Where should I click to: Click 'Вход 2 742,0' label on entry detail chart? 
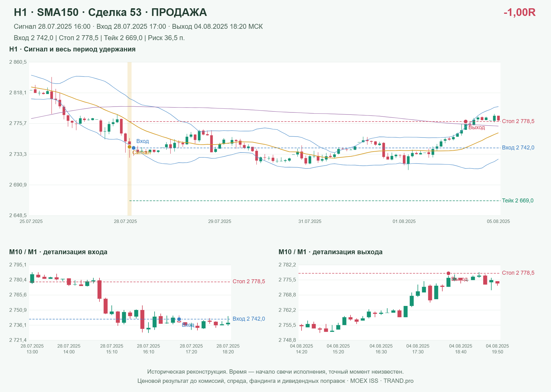point(249,319)
